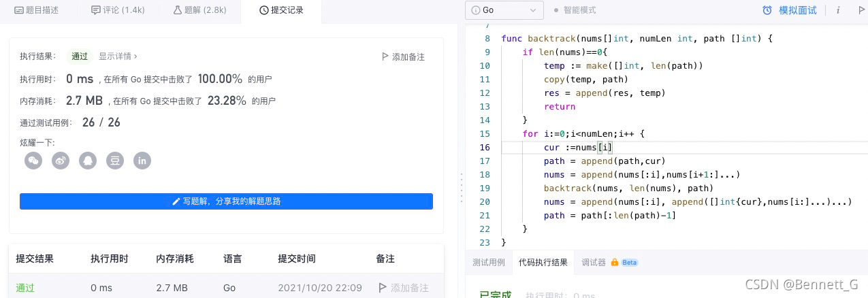
Task: Share result to LinkedIn icon
Action: pos(142,161)
